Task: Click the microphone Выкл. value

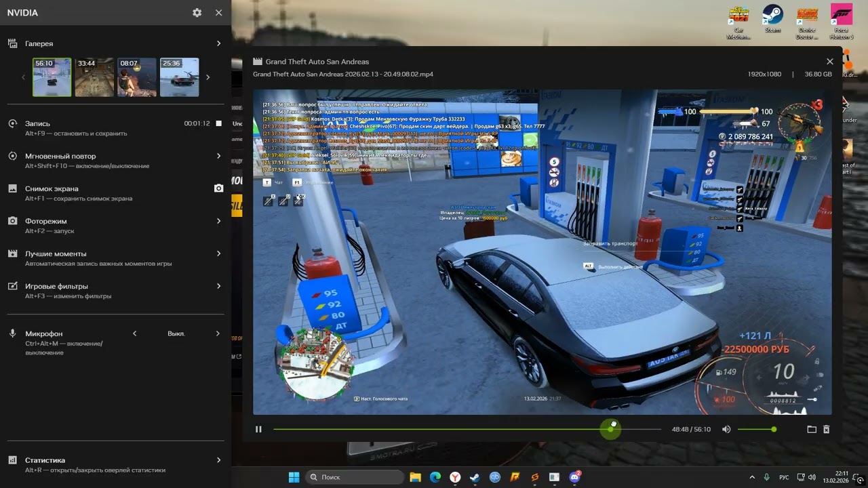Action: point(176,333)
